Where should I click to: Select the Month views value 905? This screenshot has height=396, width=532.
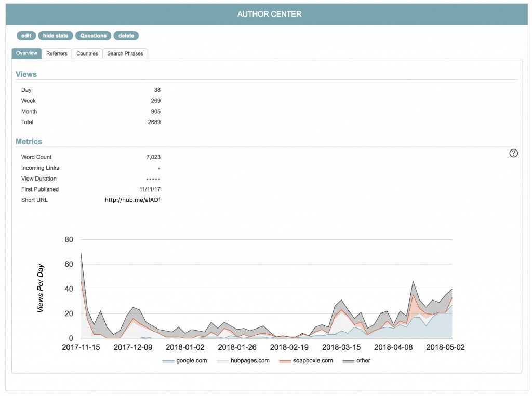[x=156, y=112]
